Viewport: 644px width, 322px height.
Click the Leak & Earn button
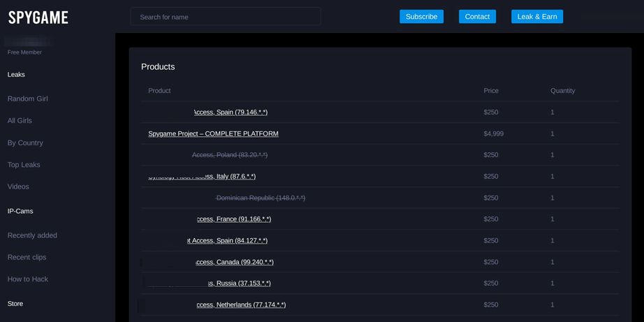[537, 17]
